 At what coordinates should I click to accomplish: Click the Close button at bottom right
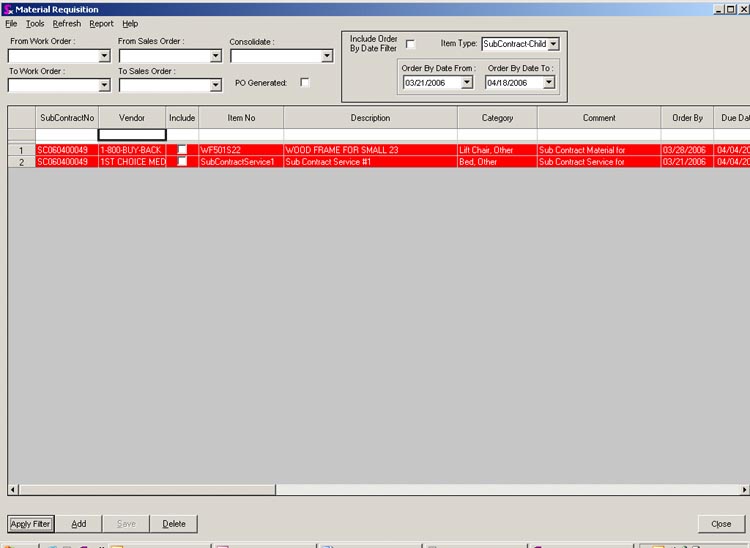coord(721,524)
